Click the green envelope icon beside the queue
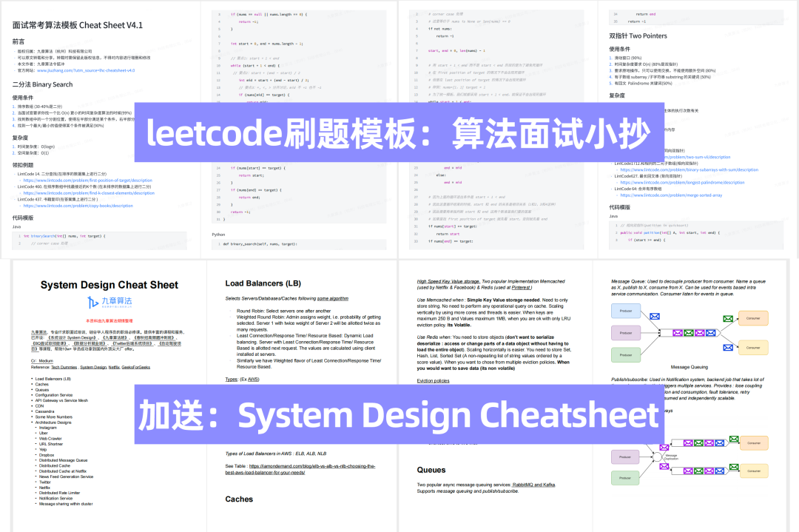Viewport: 799px width, 532px height. point(728,318)
